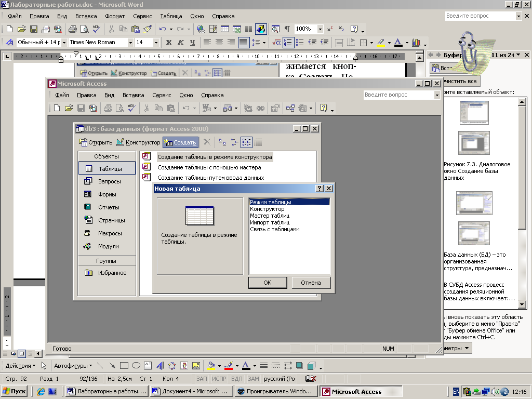Click Создать in the db3 database window
The image size is (532, 399).
point(180,142)
